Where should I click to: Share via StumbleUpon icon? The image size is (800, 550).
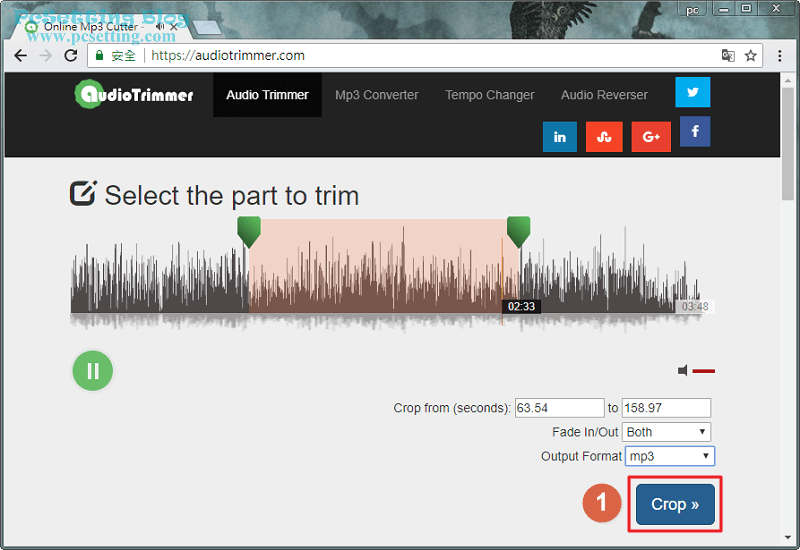point(604,137)
